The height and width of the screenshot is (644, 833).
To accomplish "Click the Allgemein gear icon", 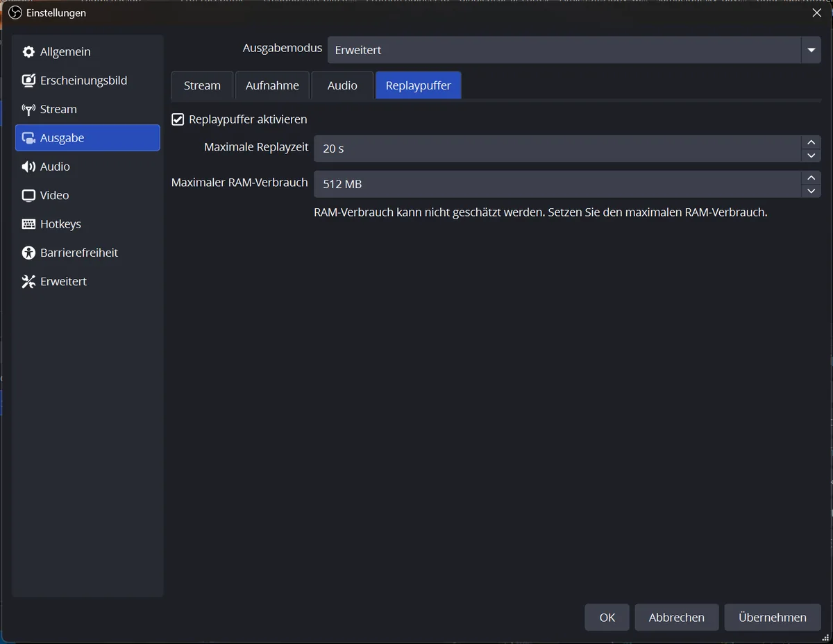I will point(28,52).
